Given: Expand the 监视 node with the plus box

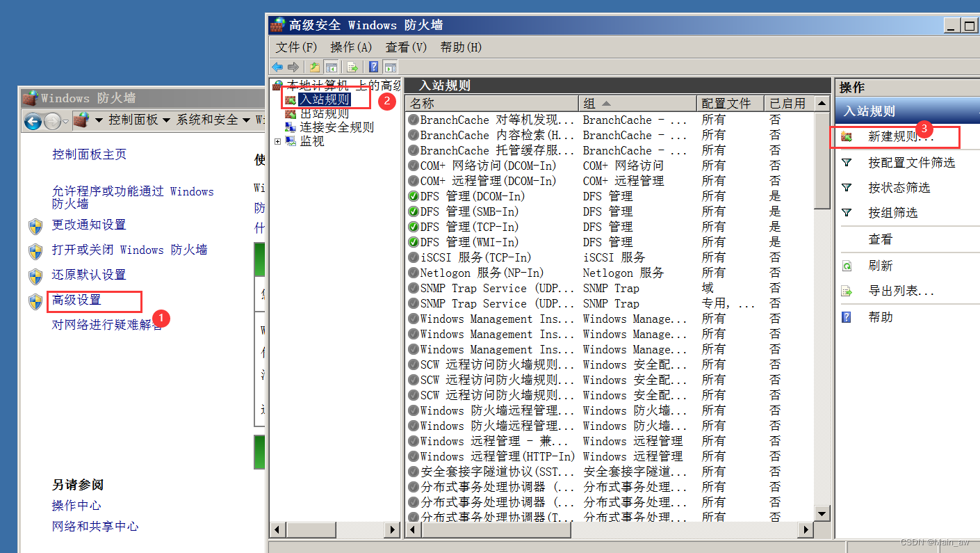Looking at the screenshot, I should pyautogui.click(x=278, y=141).
